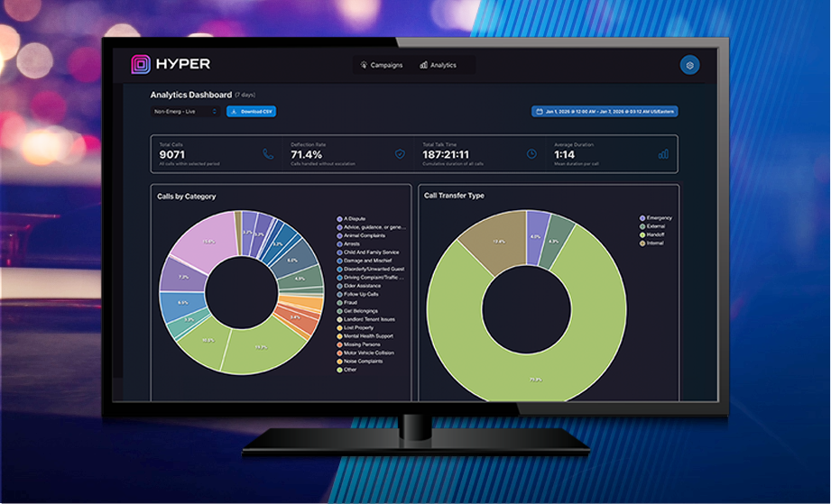Viewport: 831px width, 504px height.
Task: Toggle the Elder Assistance legend entry
Action: point(359,286)
